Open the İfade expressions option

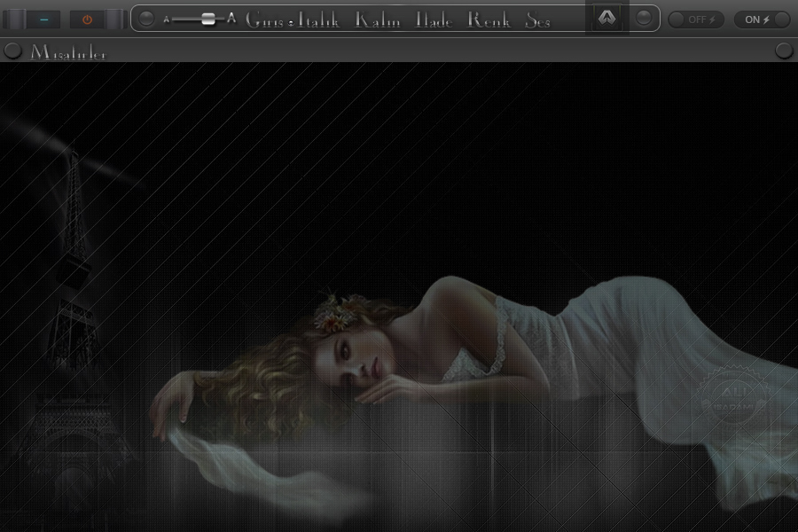coord(434,20)
